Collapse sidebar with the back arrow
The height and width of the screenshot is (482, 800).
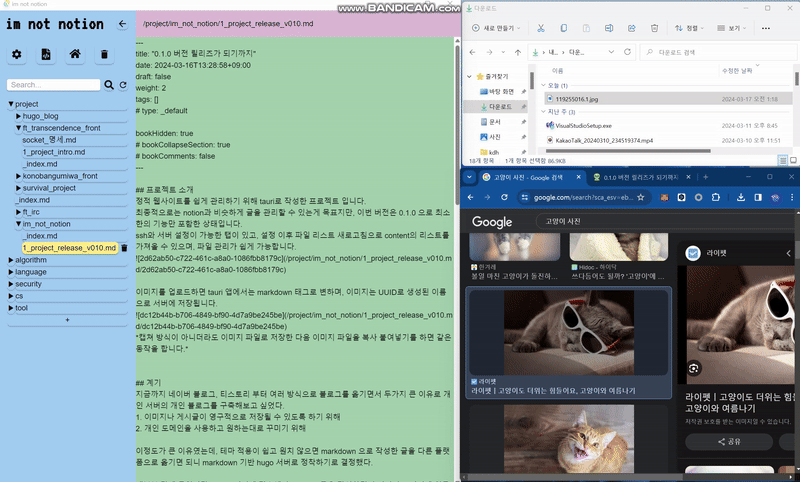click(x=123, y=24)
